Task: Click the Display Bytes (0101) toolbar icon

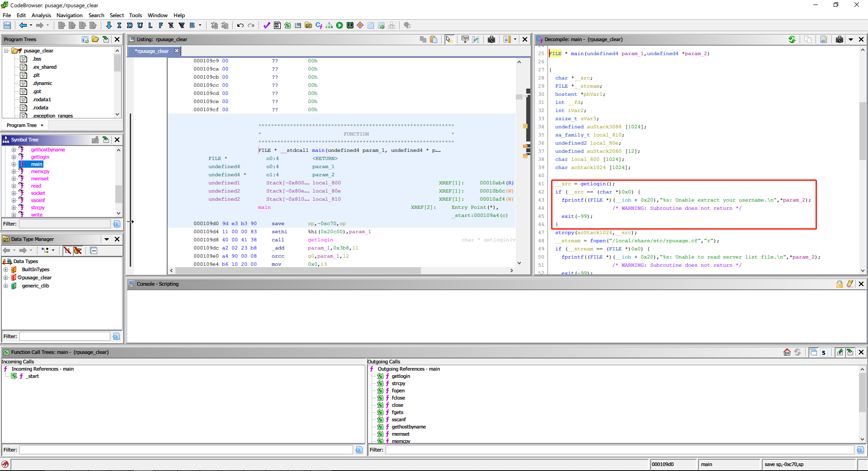Action: point(277,25)
